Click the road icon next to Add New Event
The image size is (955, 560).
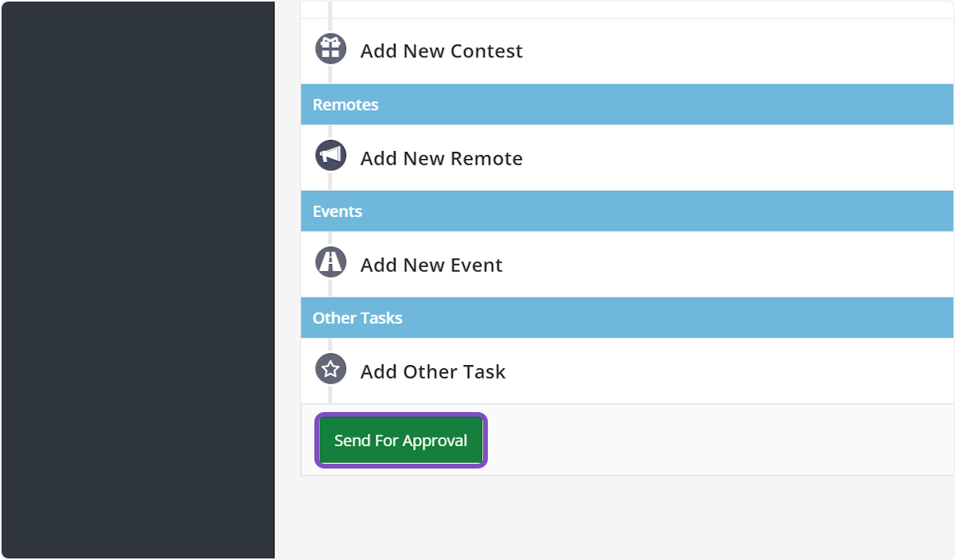tap(330, 262)
